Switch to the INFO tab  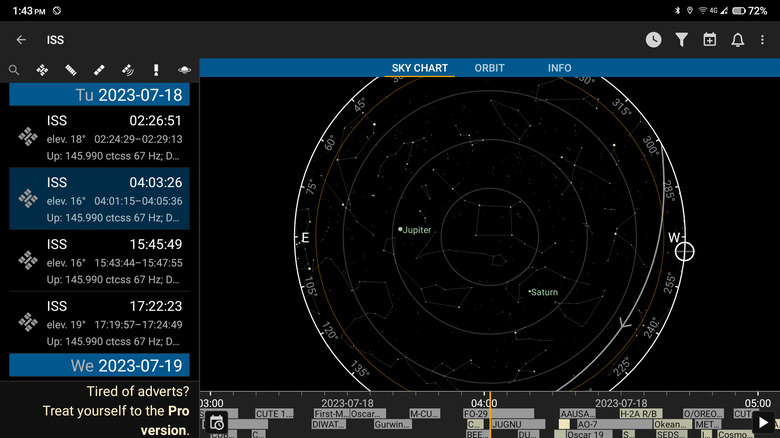click(559, 68)
